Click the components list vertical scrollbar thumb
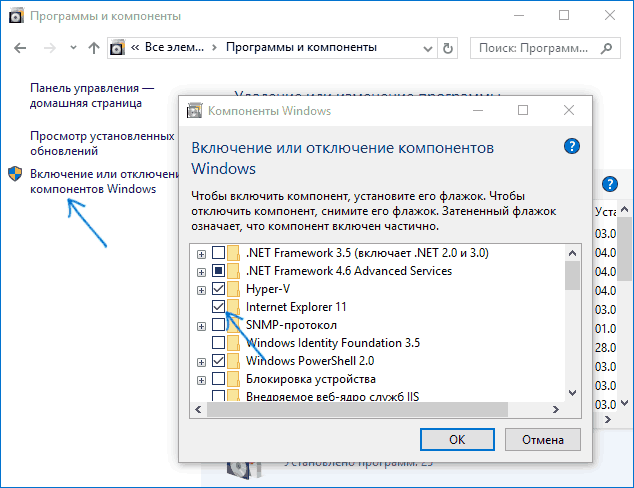Screen dimensions: 634x488 572,276
